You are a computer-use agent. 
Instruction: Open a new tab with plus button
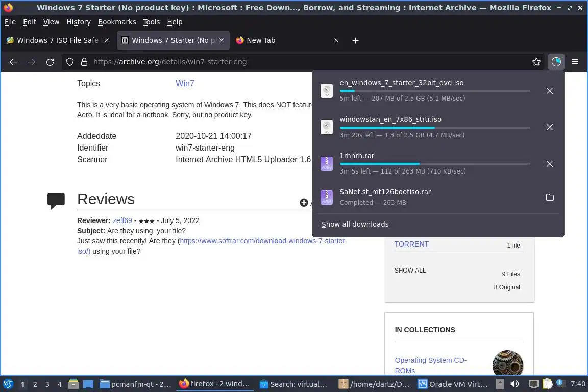pyautogui.click(x=355, y=40)
